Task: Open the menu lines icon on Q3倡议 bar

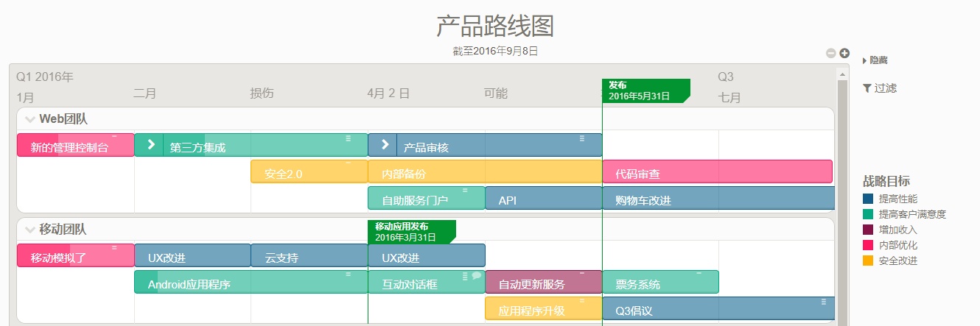Action: coord(824,301)
